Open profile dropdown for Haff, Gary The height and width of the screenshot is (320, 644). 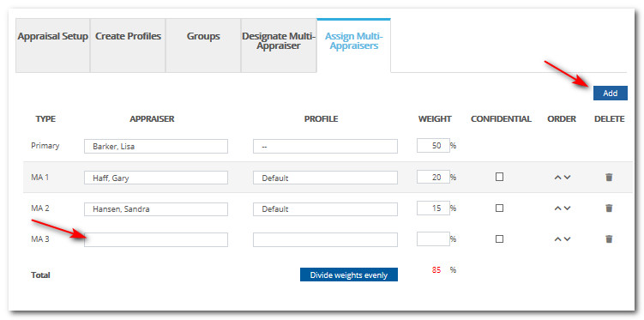coord(325,178)
